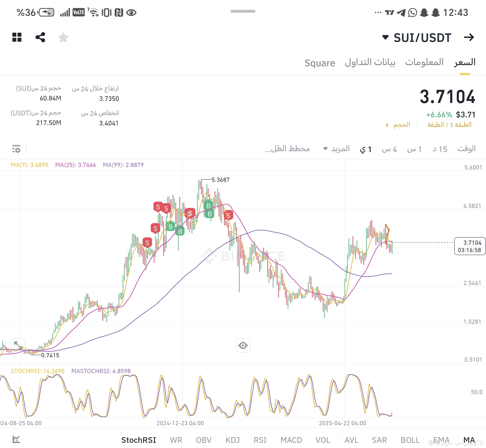The width and height of the screenshot is (486, 448).
Task: Tap the green B buy marker
Action: click(208, 206)
